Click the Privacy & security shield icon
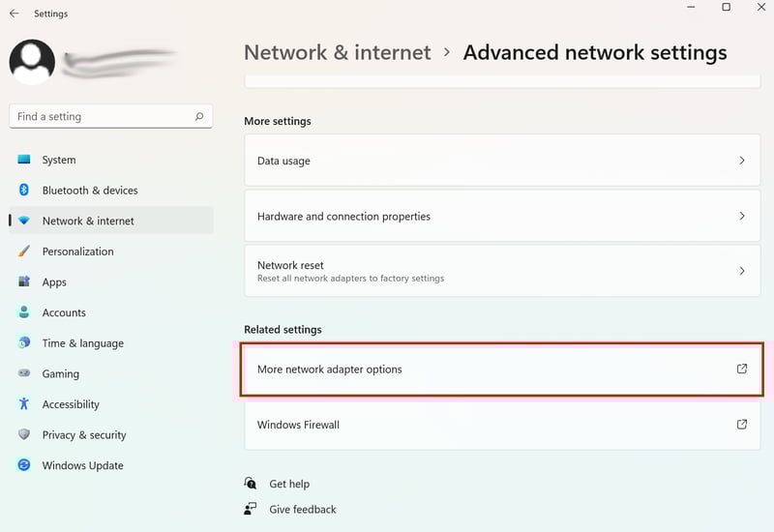 click(x=23, y=434)
